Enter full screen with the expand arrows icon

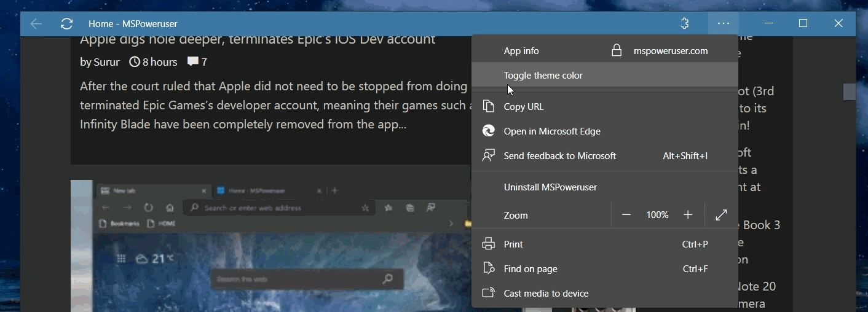722,215
